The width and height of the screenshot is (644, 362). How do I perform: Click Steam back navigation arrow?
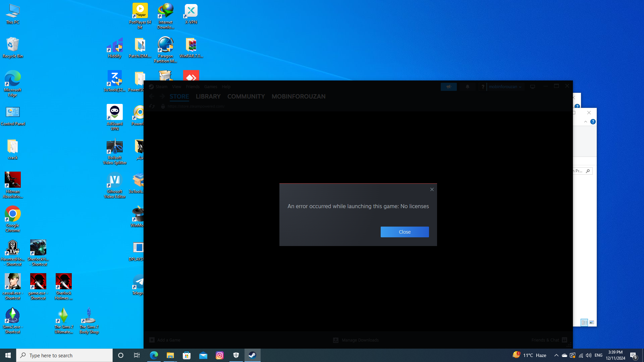152,97
